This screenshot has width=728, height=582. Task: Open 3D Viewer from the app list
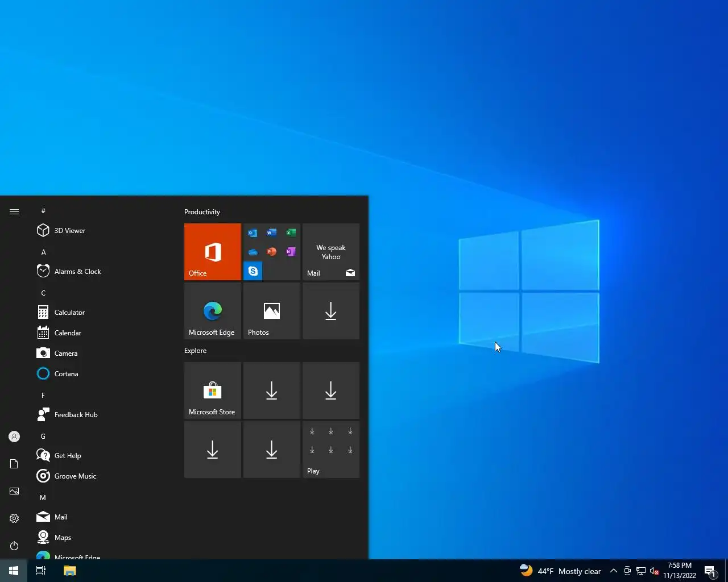tap(101, 231)
